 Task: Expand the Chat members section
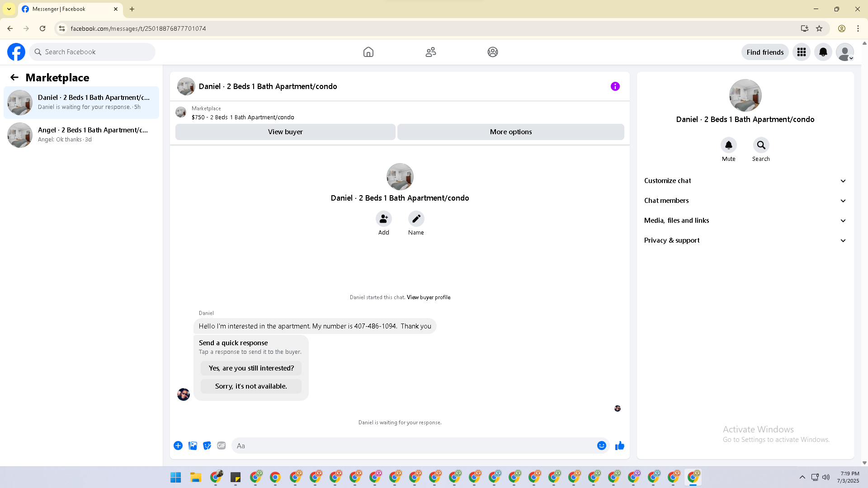coord(745,201)
